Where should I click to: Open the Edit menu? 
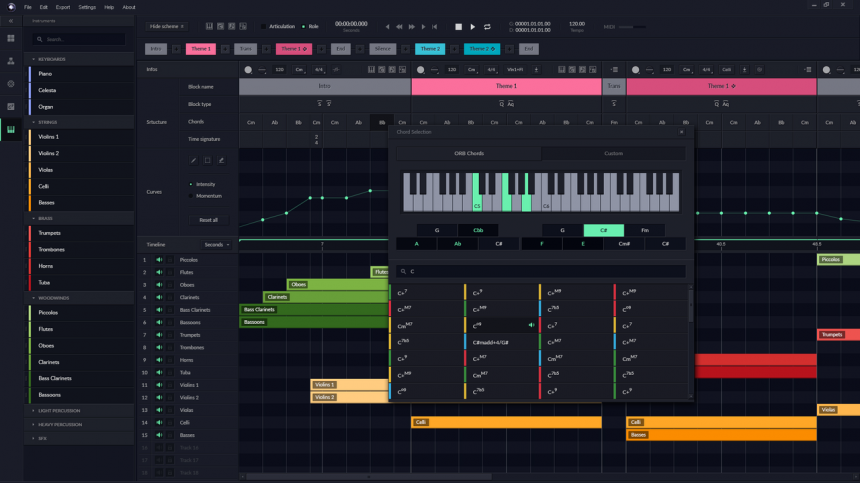tap(43, 7)
